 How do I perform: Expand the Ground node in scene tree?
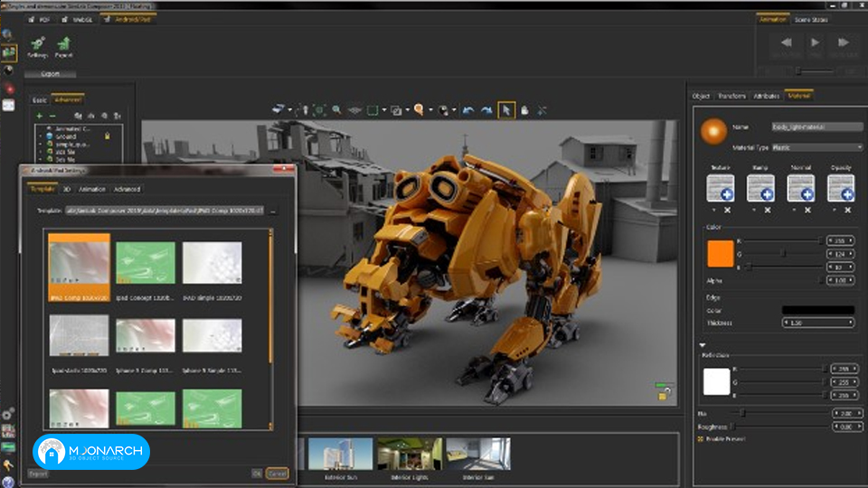[x=41, y=136]
